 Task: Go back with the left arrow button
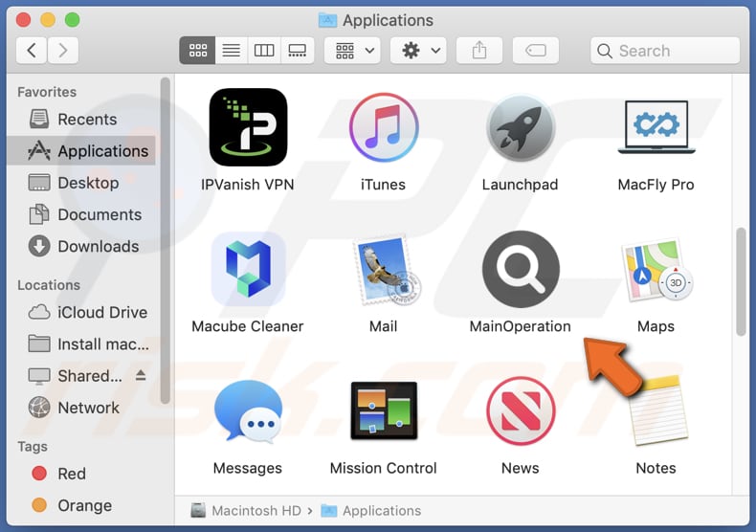click(x=32, y=50)
